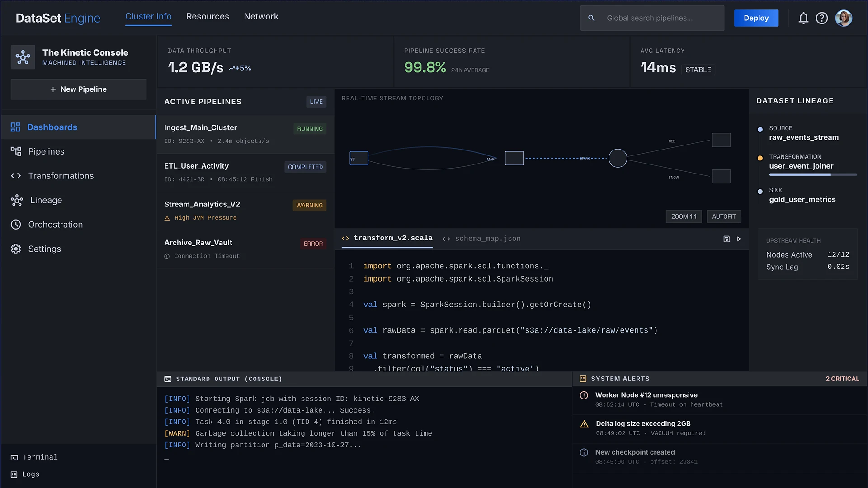The width and height of the screenshot is (868, 488).
Task: Go to Settings in sidebar
Action: click(44, 249)
